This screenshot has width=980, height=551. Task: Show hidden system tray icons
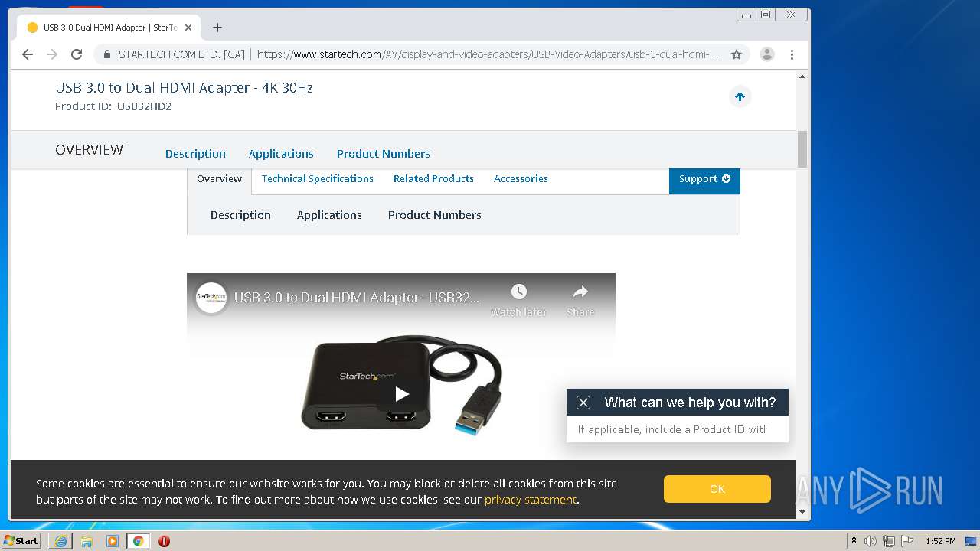pos(854,541)
